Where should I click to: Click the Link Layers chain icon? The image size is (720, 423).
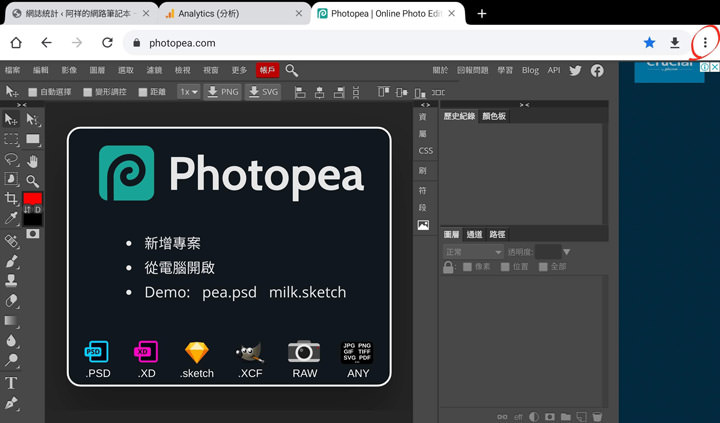pos(502,417)
